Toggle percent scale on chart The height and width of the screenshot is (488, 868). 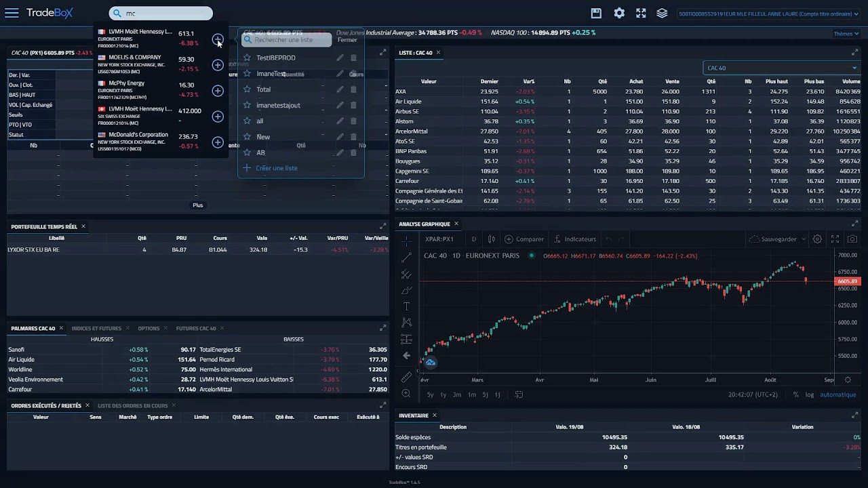[796, 394]
